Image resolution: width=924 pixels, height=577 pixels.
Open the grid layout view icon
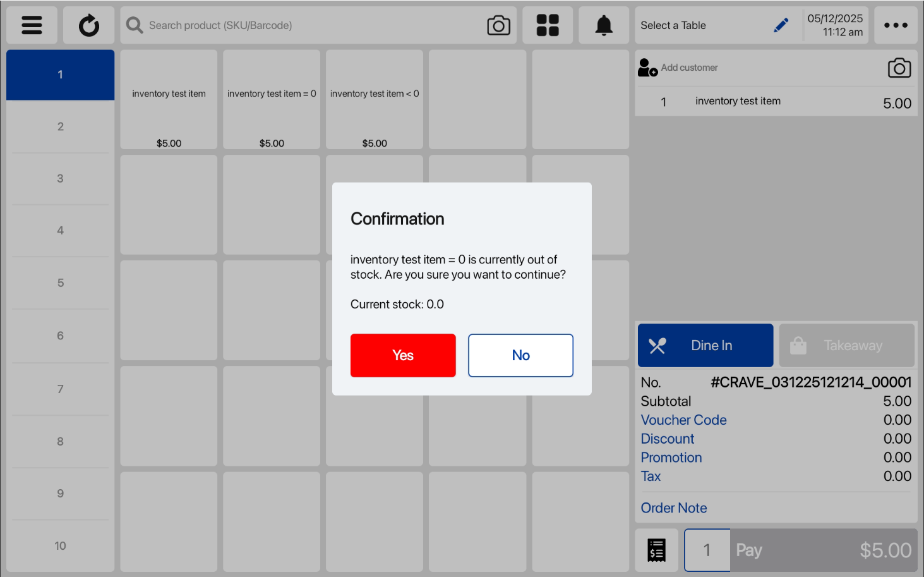548,25
